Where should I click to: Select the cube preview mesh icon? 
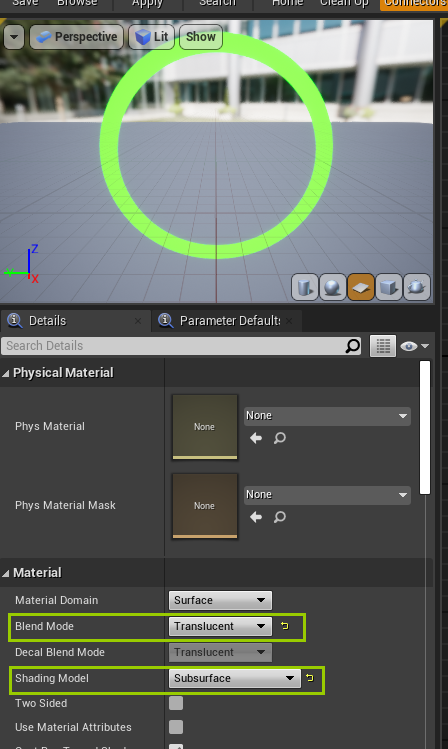[x=389, y=287]
